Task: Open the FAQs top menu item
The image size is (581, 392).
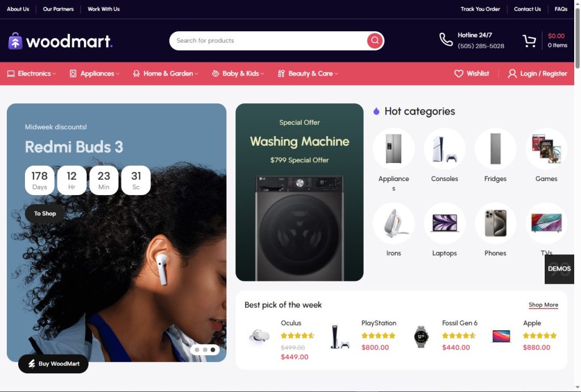Action: coord(561,9)
